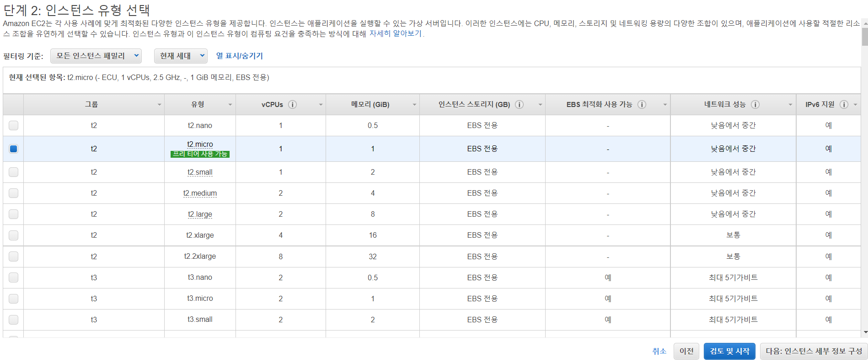The width and height of the screenshot is (868, 363).
Task: Show info for 인스턴스 스토리지 (GB) column
Action: pyautogui.click(x=520, y=104)
